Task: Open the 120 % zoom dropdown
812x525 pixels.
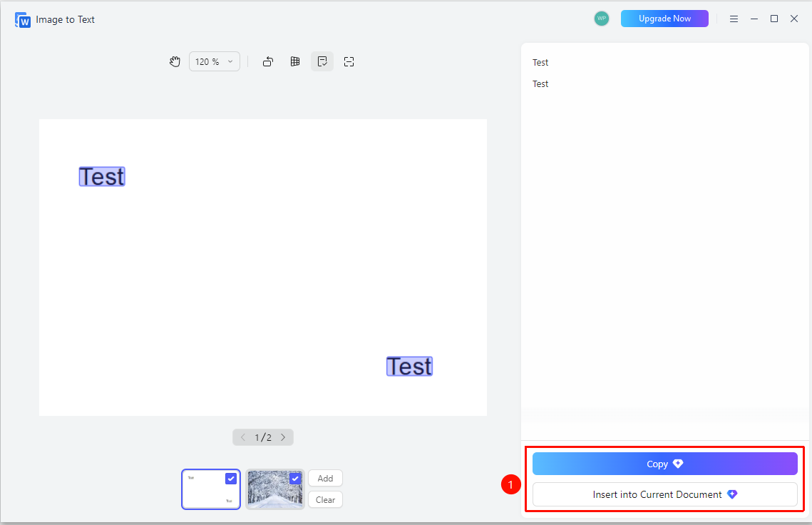Action: (215, 61)
